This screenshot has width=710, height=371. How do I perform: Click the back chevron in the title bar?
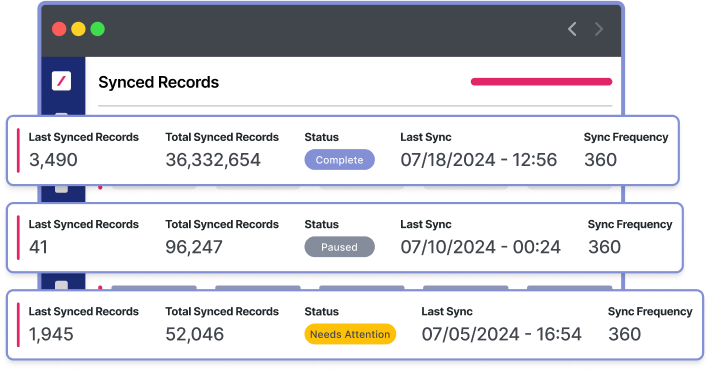572,29
